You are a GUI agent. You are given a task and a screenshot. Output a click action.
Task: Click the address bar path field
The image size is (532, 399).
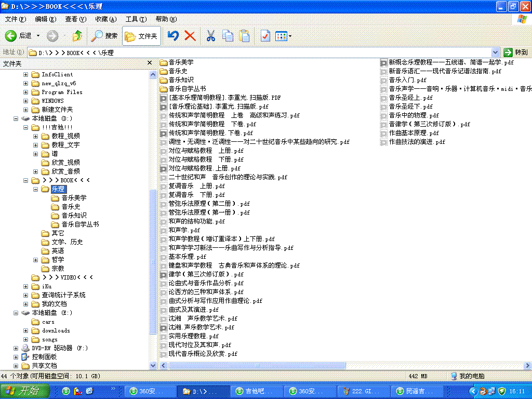point(260,52)
